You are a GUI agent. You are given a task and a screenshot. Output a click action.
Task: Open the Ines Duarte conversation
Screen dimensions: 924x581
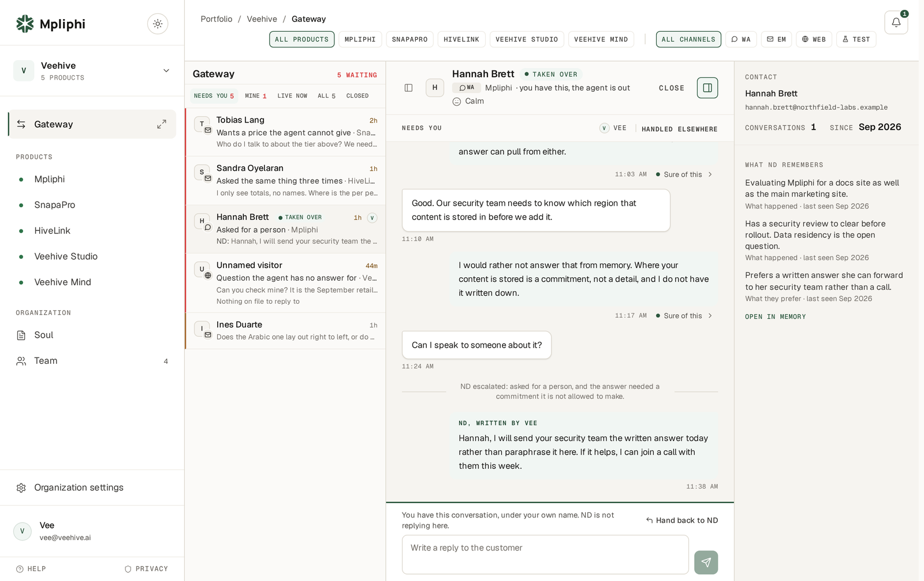pyautogui.click(x=285, y=331)
